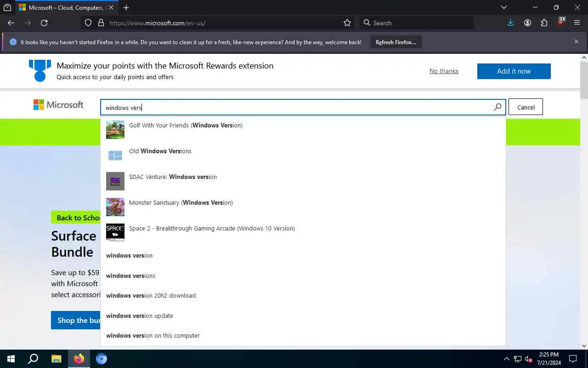Select Golf With Your Friends suggestion

(x=303, y=129)
